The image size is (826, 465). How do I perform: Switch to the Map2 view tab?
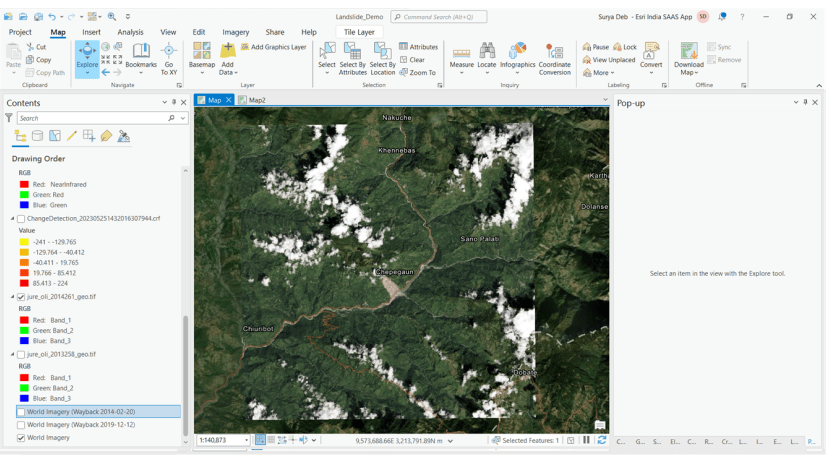click(x=252, y=100)
